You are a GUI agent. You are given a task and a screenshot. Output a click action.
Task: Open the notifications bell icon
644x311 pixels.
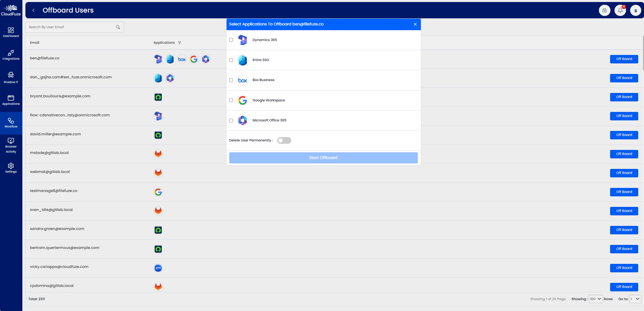pos(620,11)
